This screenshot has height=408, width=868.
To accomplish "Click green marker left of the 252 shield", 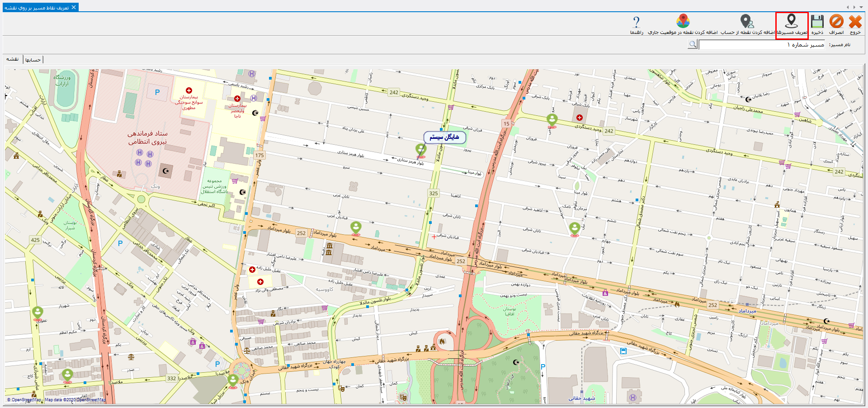I will 356,227.
